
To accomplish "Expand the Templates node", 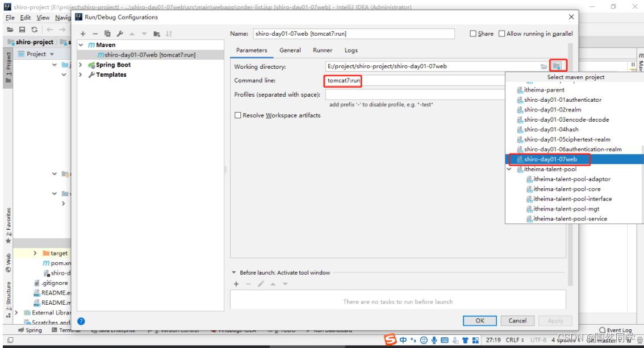I will tap(81, 74).
